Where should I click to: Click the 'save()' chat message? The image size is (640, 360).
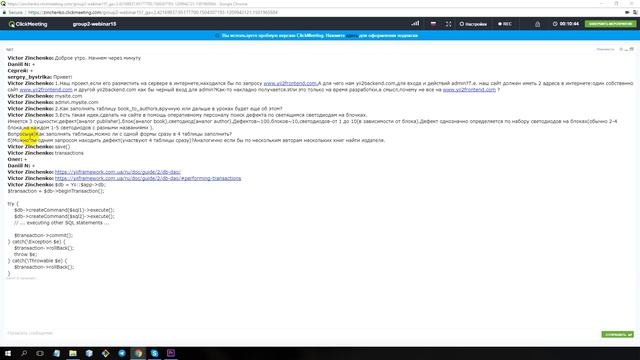(x=62, y=147)
